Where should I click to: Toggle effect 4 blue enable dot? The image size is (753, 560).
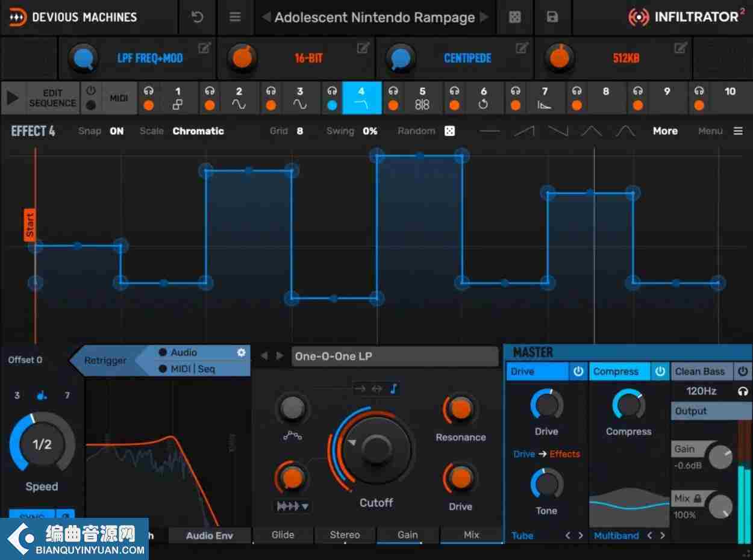click(332, 105)
